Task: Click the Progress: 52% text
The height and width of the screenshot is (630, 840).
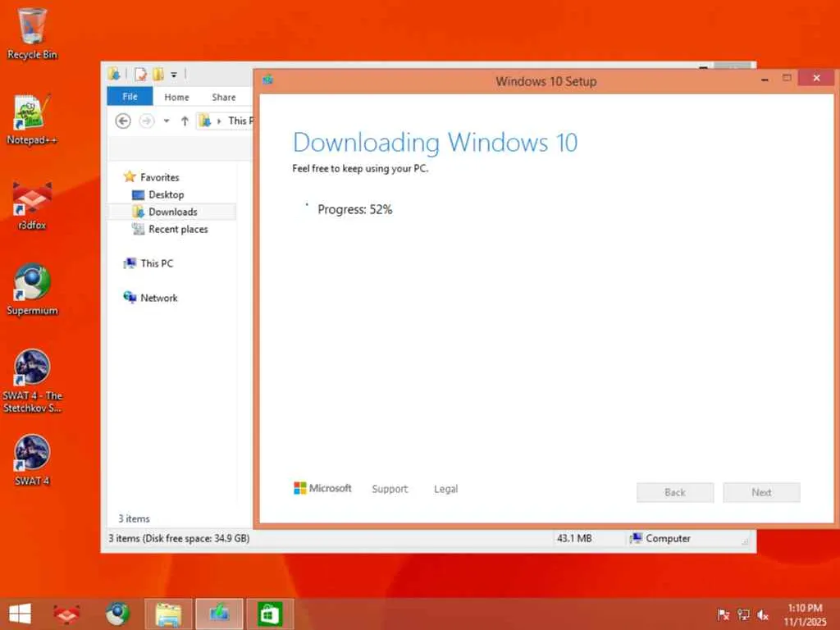Action: [x=354, y=209]
